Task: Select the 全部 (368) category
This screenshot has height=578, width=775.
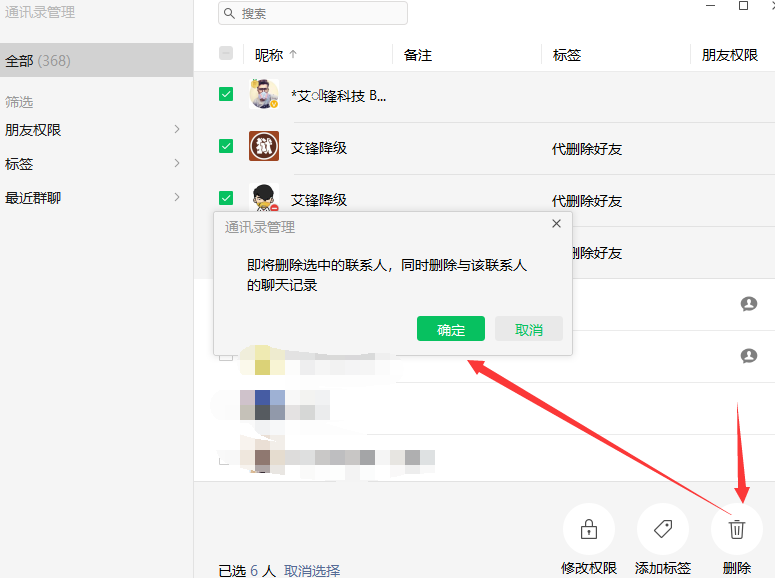Action: [x=38, y=61]
